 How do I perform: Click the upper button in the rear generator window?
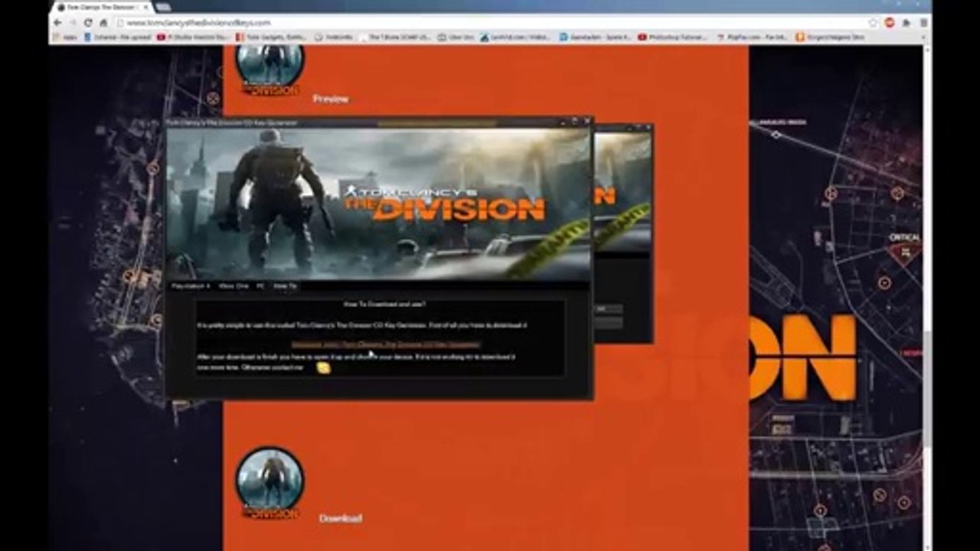pyautogui.click(x=609, y=309)
